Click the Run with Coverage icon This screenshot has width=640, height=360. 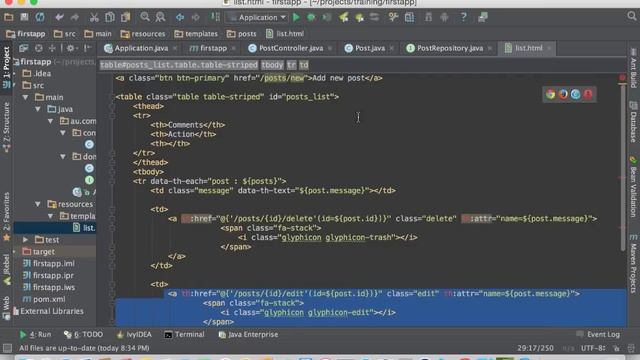point(327,17)
